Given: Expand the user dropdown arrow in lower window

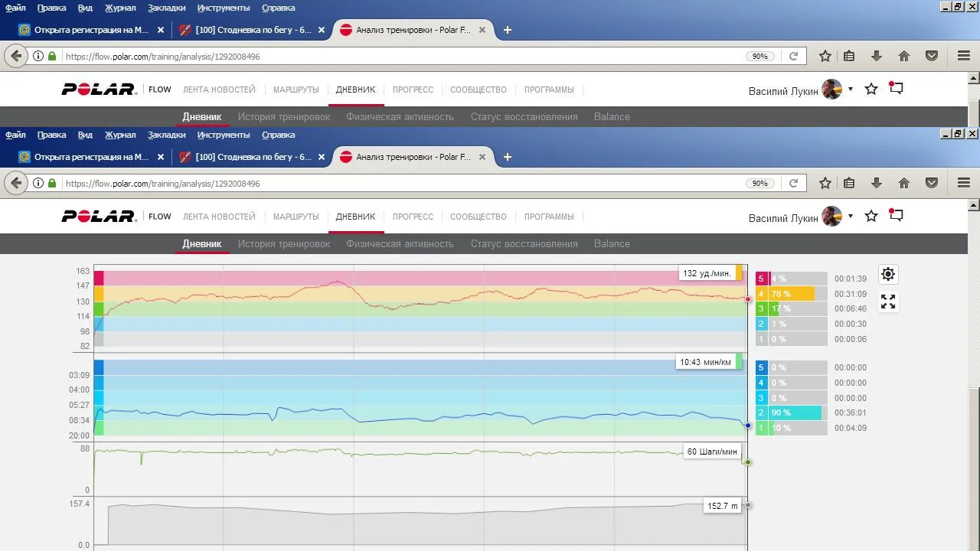Looking at the screenshot, I should (850, 217).
